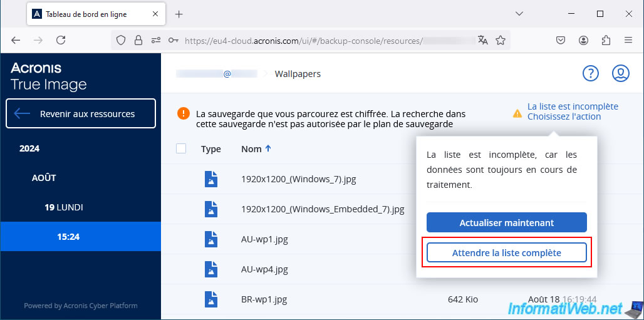This screenshot has width=644, height=320.
Task: Select the 2024 year in sidebar
Action: tap(29, 148)
